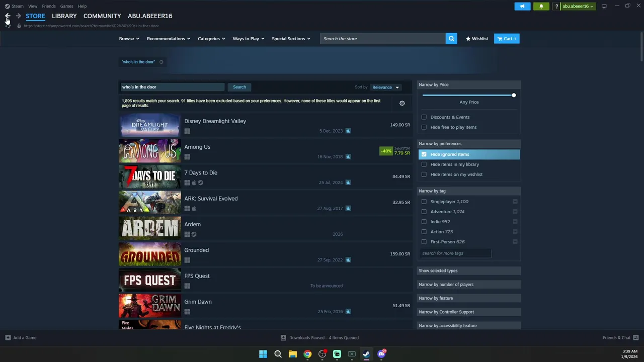Open the Special Sections dropdown

click(x=291, y=39)
